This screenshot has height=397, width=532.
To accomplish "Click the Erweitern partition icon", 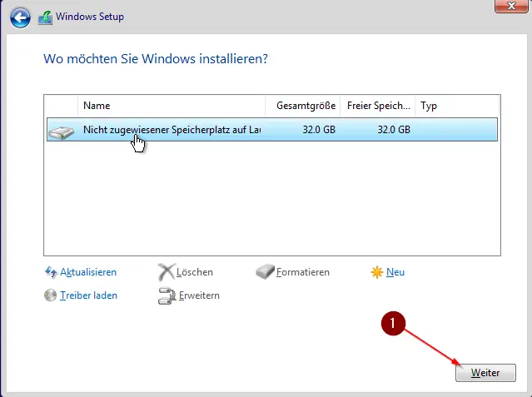I will [x=167, y=295].
